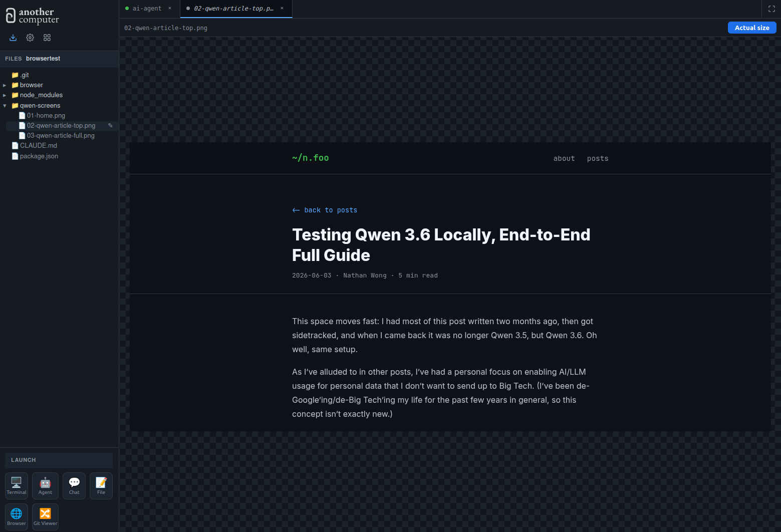Click the 02-qwen-article-top.png path label
781x532 pixels.
pyautogui.click(x=166, y=28)
